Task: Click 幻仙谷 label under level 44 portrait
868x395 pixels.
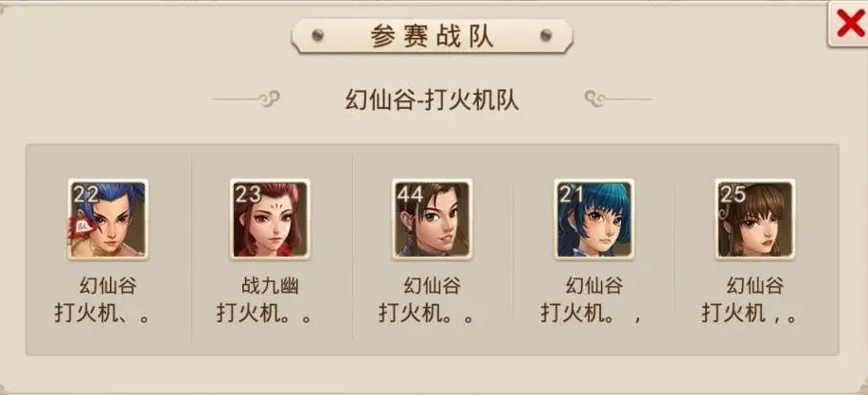Action: [433, 286]
